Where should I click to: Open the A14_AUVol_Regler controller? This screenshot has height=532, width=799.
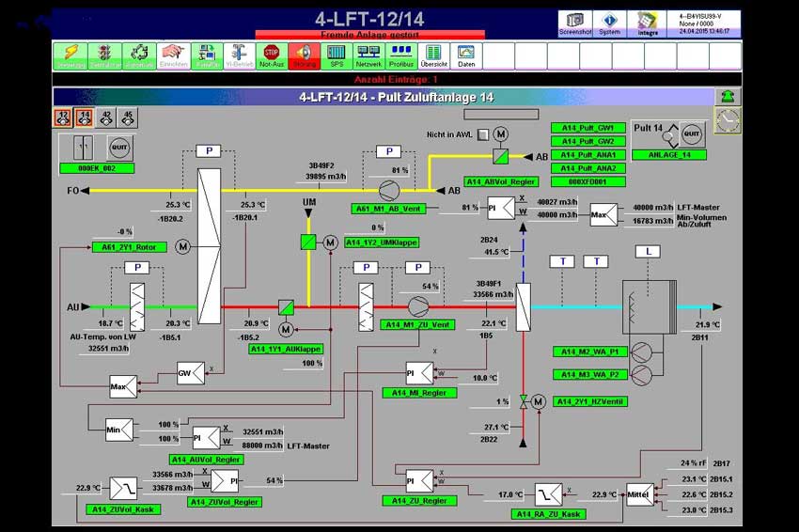coord(207,460)
